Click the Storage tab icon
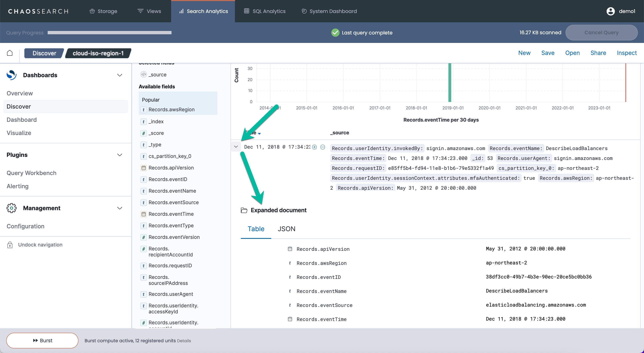644x353 pixels. point(92,11)
